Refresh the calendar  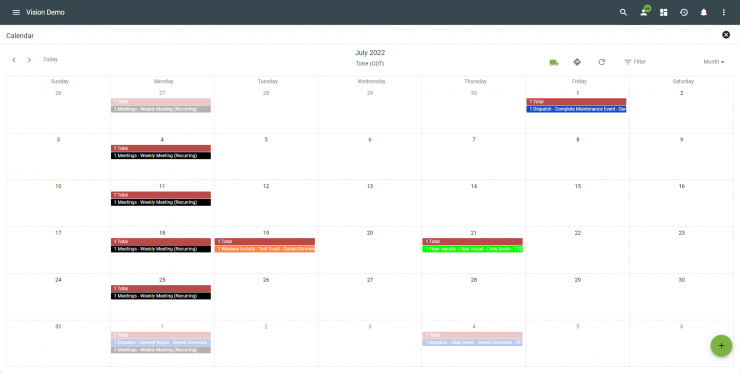coord(602,62)
